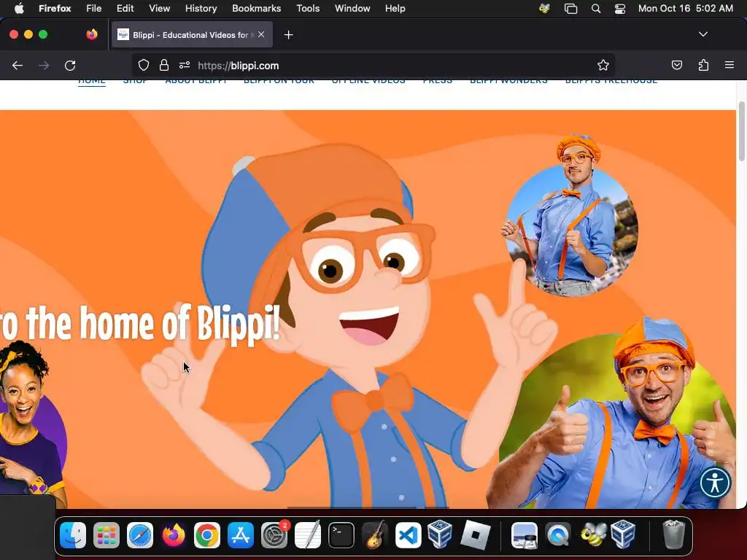Open TextEdit from the Dock
Viewport: 747px width, 560px height.
[x=308, y=535]
